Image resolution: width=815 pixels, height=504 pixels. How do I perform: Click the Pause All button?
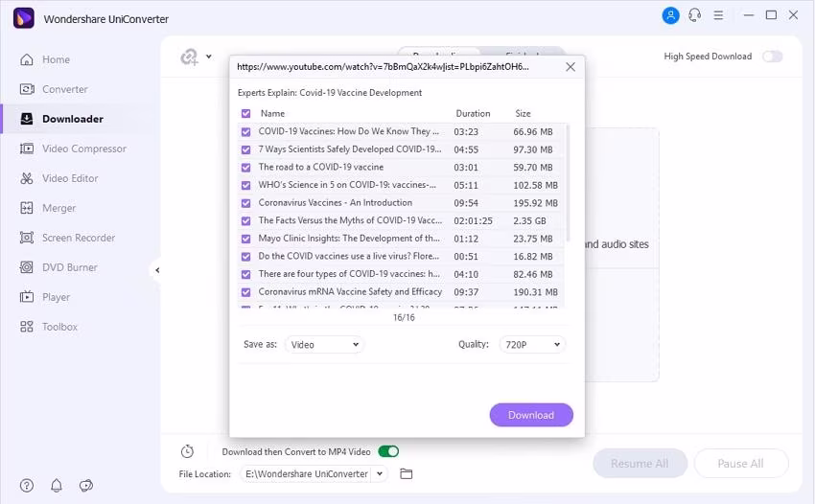click(740, 464)
